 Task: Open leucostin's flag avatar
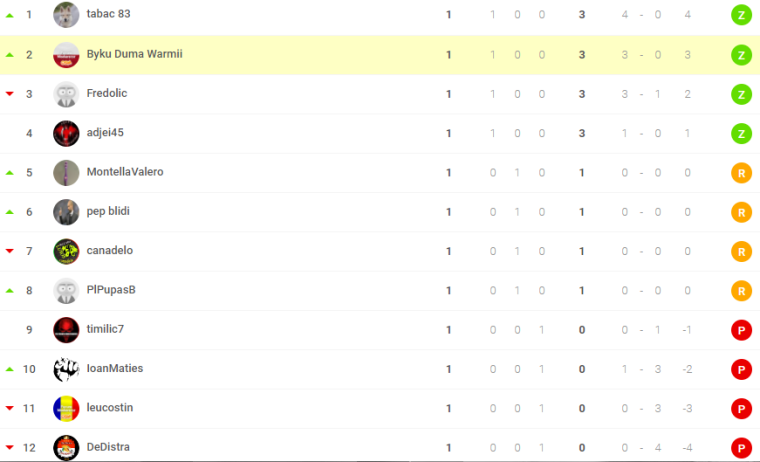[66, 408]
